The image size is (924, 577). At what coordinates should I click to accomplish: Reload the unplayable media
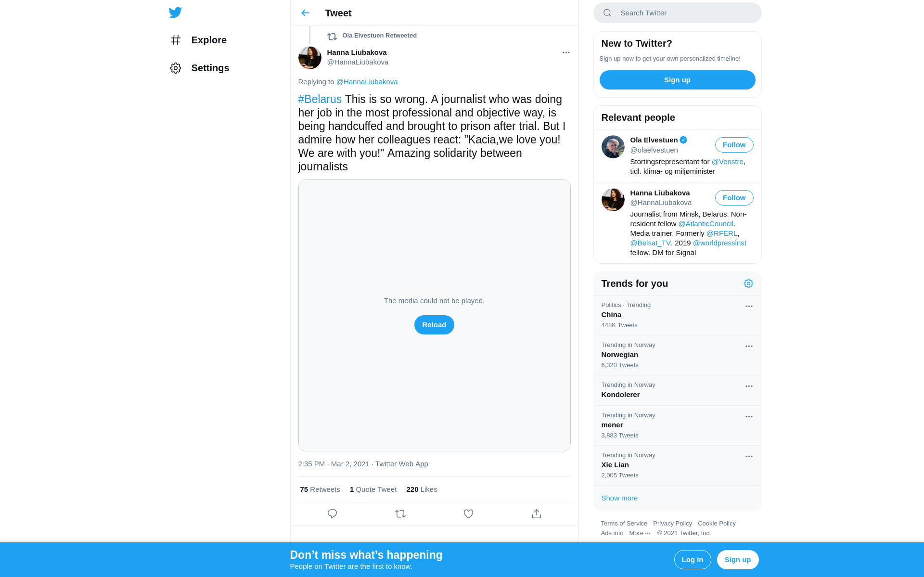pos(434,325)
